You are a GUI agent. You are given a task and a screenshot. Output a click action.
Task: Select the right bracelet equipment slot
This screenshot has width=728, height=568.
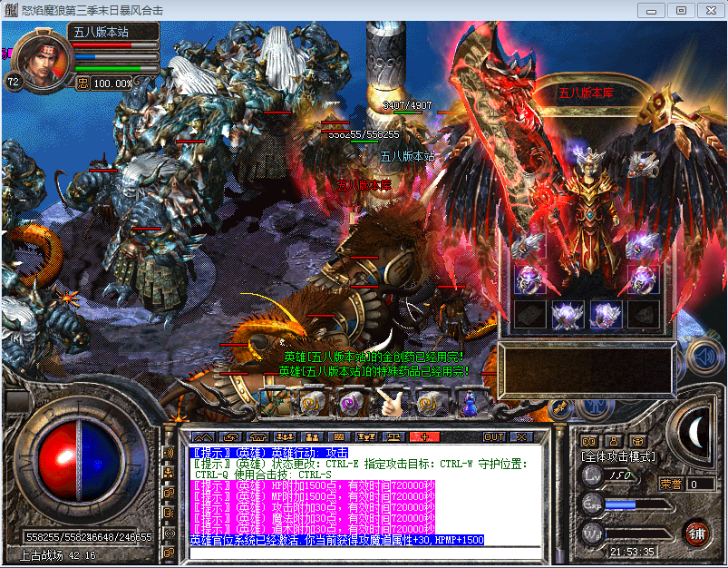(x=644, y=245)
